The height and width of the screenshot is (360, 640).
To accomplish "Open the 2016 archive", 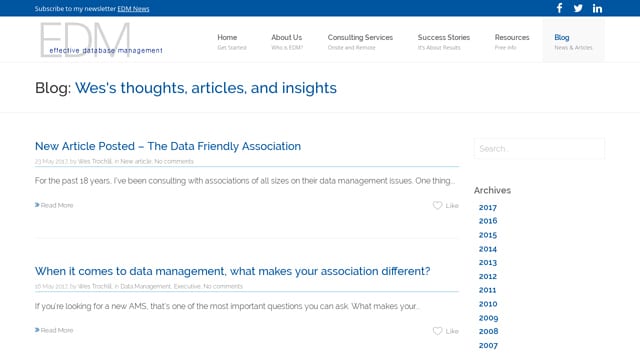I will (488, 221).
